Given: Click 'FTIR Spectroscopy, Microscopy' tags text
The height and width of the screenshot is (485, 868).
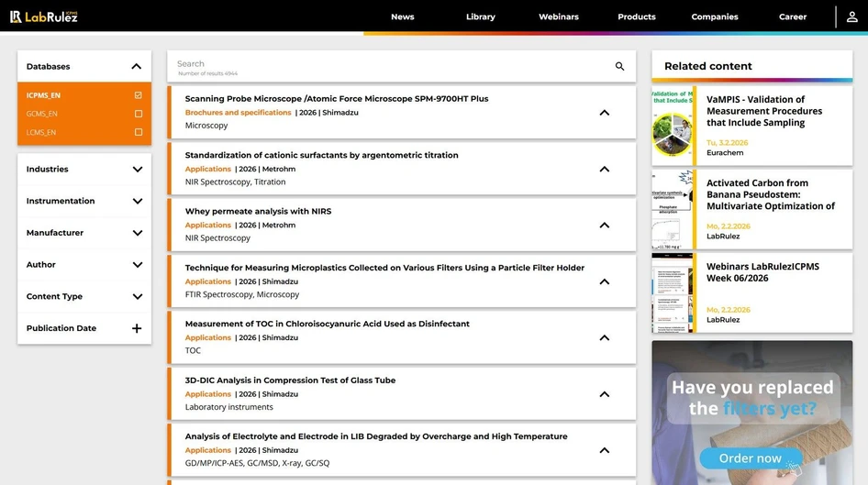Looking at the screenshot, I should click(242, 294).
